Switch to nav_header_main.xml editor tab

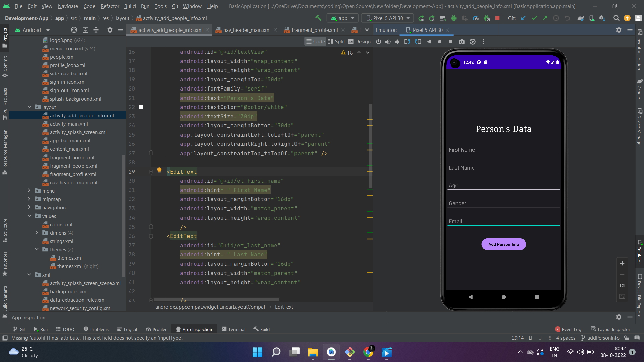[247, 30]
